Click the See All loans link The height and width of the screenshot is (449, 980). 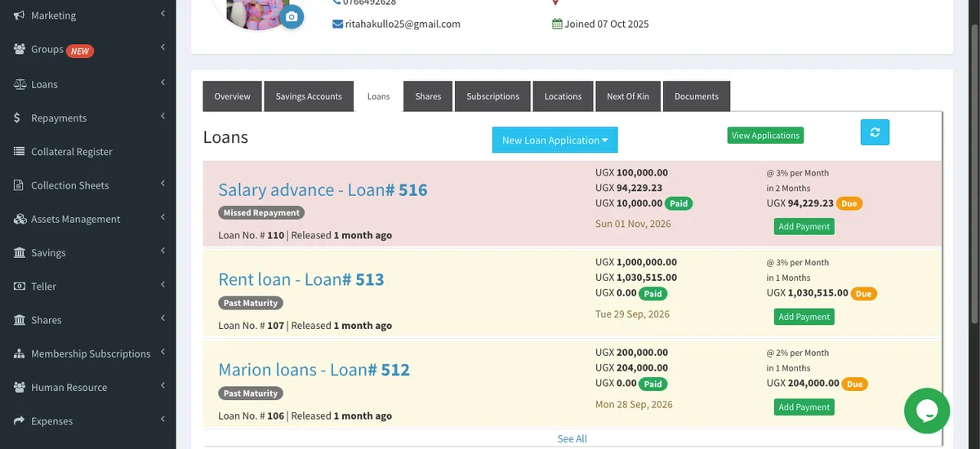coord(572,438)
